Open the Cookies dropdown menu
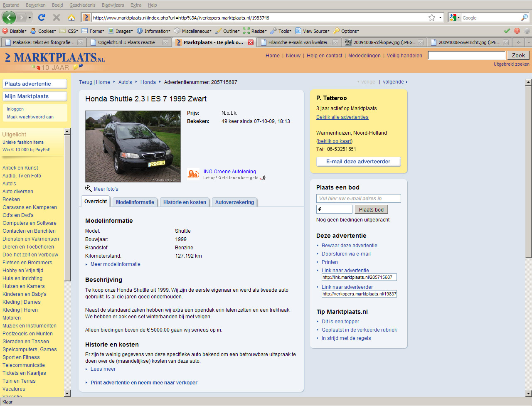The width and height of the screenshot is (532, 406). [x=43, y=31]
